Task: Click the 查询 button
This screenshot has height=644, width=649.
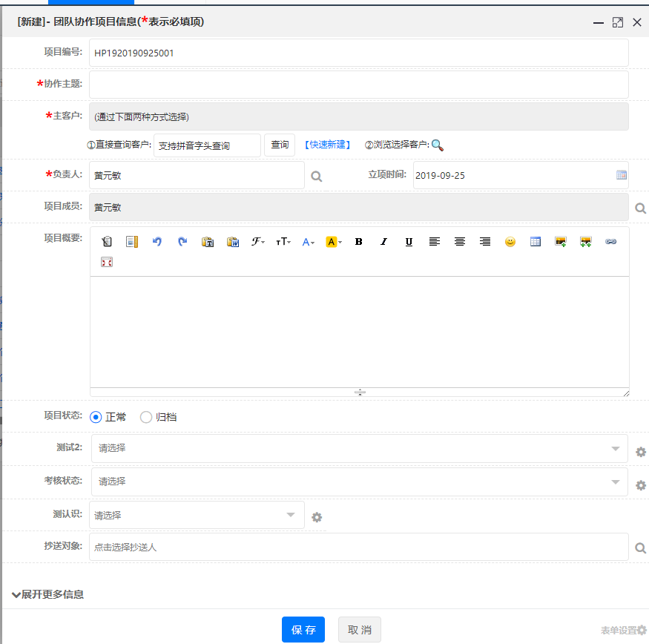Action: point(280,145)
